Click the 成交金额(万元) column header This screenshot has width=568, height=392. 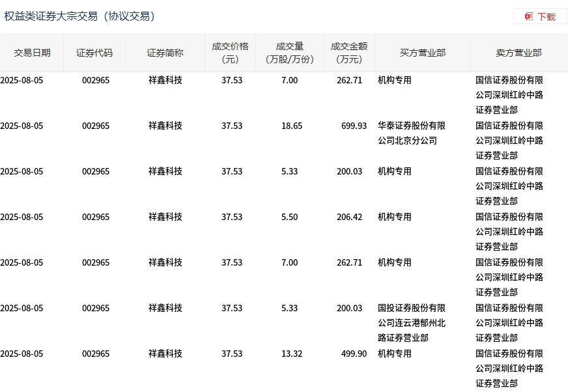coord(349,53)
